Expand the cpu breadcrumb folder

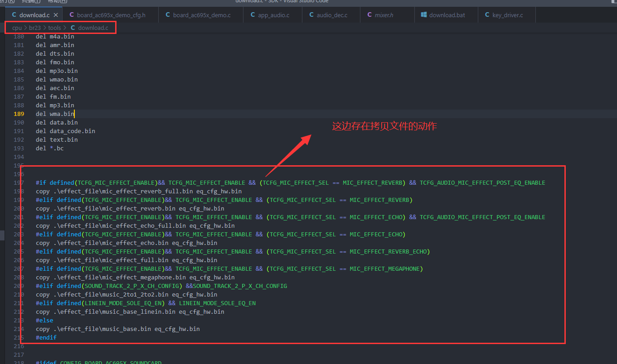(17, 28)
